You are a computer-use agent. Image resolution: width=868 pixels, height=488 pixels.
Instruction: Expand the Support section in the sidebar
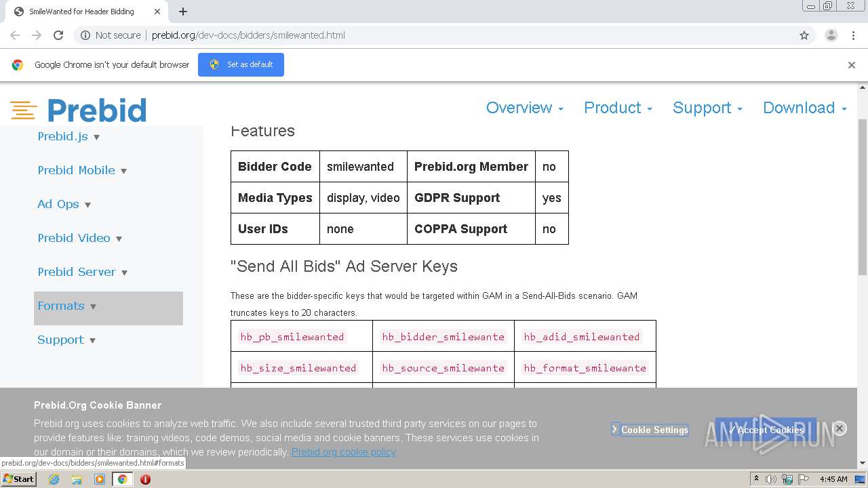coord(66,340)
